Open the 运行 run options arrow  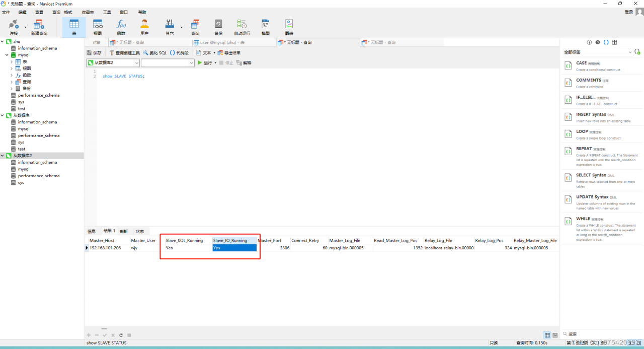(x=215, y=63)
